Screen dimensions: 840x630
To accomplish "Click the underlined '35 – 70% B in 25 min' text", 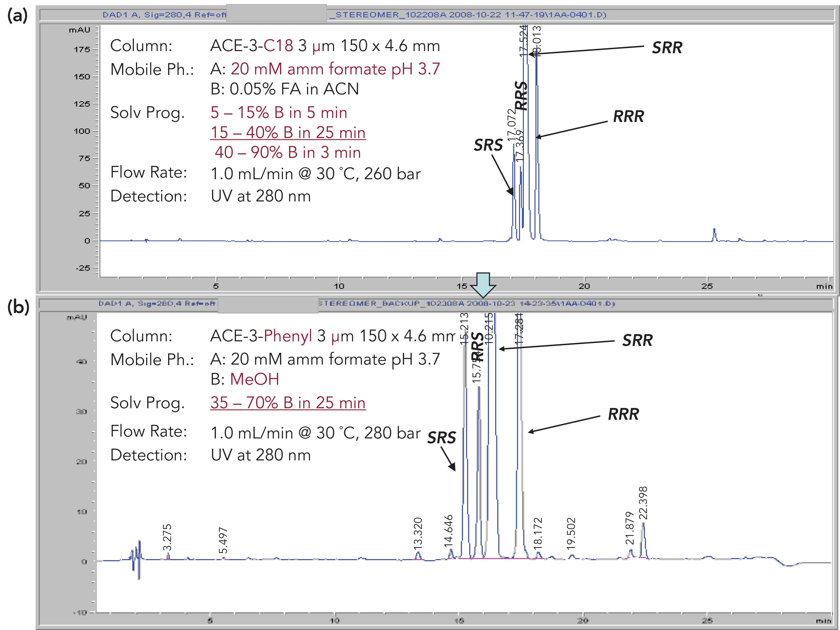I will point(288,403).
